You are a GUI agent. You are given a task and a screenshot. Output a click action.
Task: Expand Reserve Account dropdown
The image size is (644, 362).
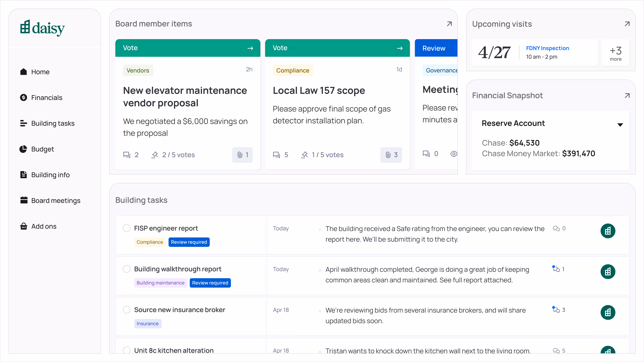pyautogui.click(x=620, y=125)
